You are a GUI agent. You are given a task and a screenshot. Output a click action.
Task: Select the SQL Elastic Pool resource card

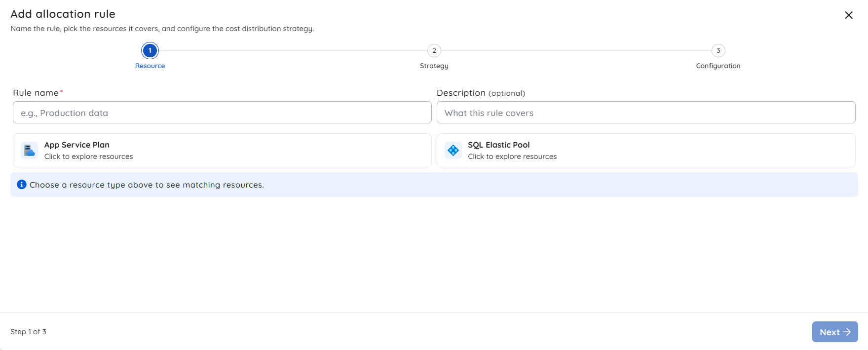[x=646, y=150]
